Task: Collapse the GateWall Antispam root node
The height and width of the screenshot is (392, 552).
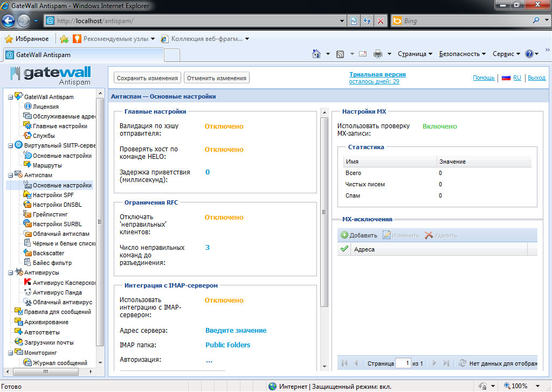Action: coord(11,97)
